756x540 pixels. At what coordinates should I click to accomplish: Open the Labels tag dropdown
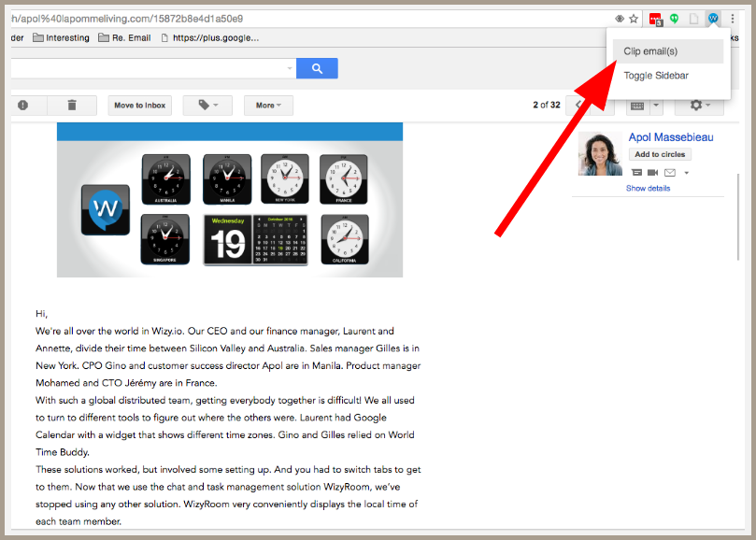click(207, 106)
